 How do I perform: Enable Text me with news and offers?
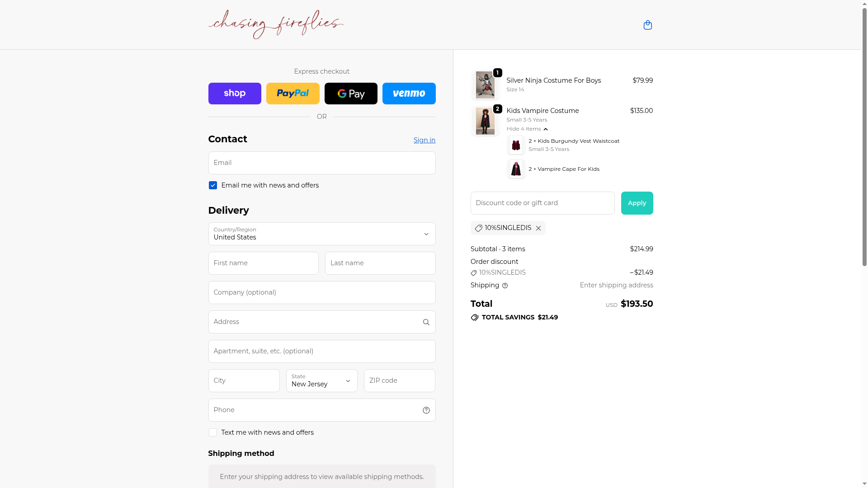[213, 432]
